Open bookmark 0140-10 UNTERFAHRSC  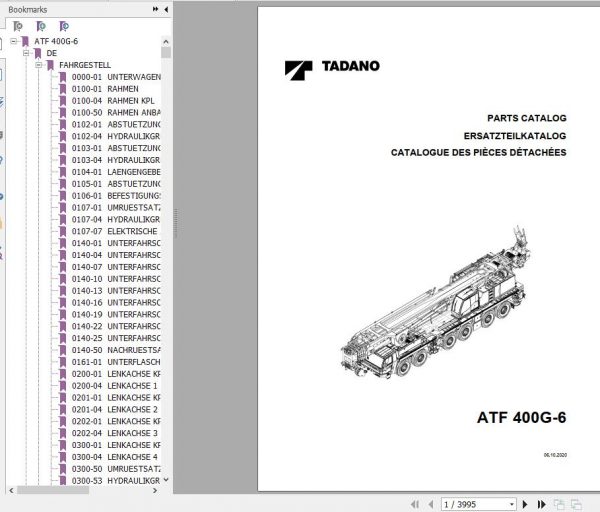coord(116,279)
